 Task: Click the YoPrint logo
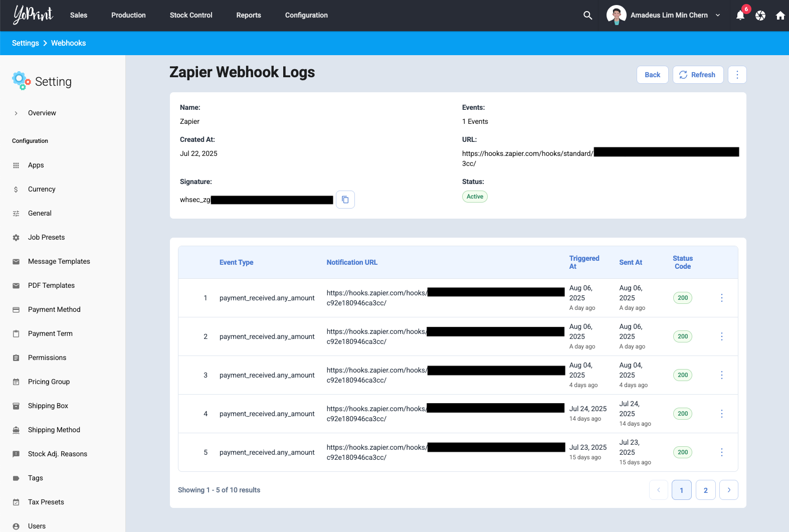[x=33, y=15]
